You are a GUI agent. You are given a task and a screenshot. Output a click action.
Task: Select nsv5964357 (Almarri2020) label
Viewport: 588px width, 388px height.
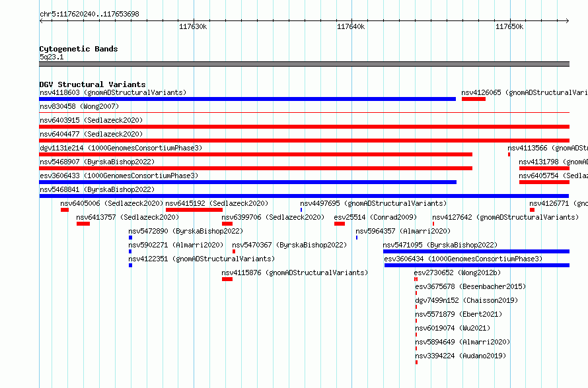click(x=403, y=231)
